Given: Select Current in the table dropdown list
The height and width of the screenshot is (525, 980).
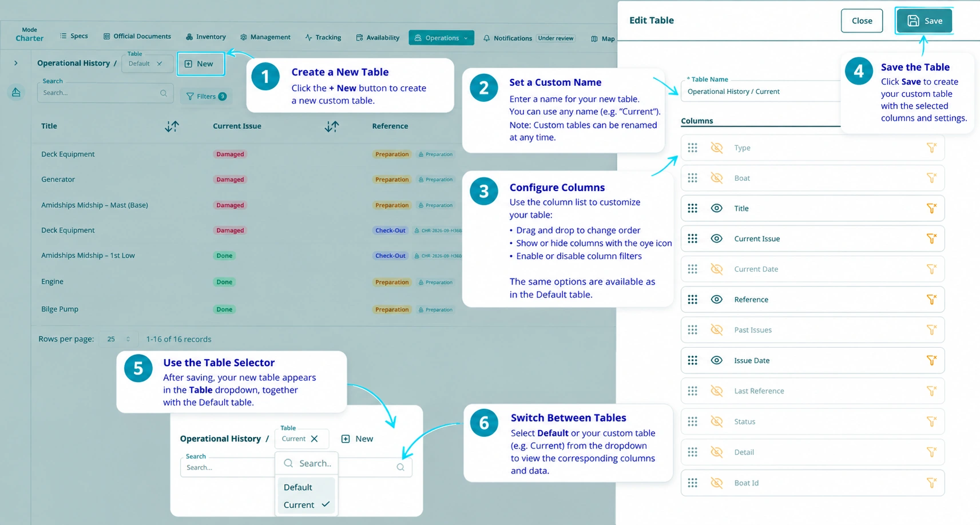Looking at the screenshot, I should [x=306, y=505].
